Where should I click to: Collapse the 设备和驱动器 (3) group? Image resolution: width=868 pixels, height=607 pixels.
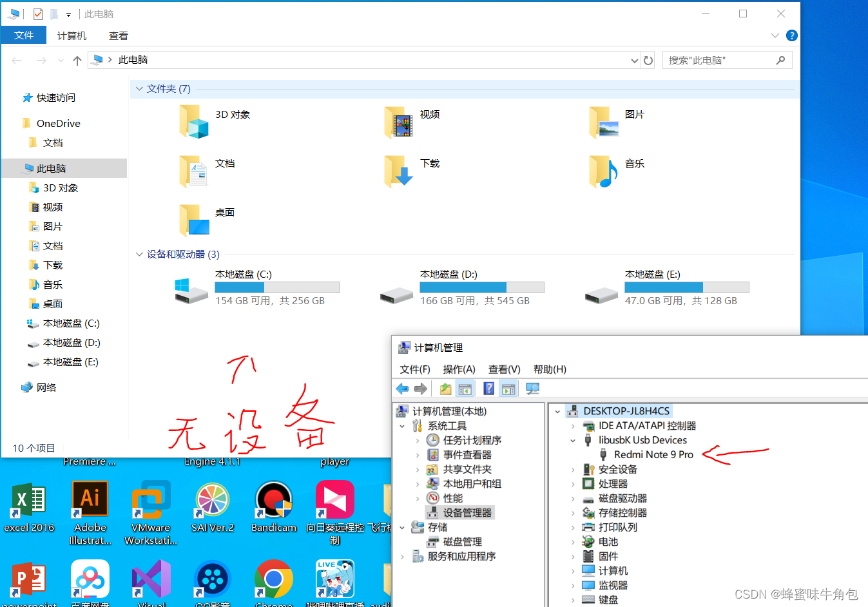click(x=139, y=255)
